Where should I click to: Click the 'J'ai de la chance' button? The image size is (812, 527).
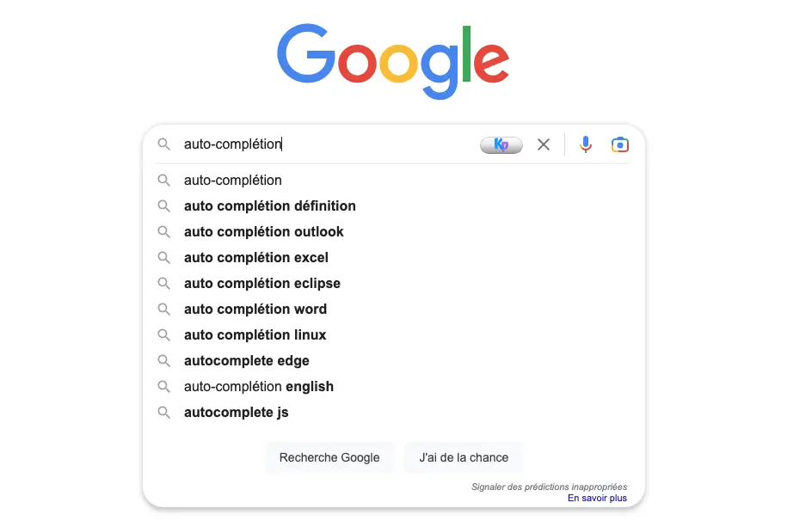pyautogui.click(x=464, y=457)
